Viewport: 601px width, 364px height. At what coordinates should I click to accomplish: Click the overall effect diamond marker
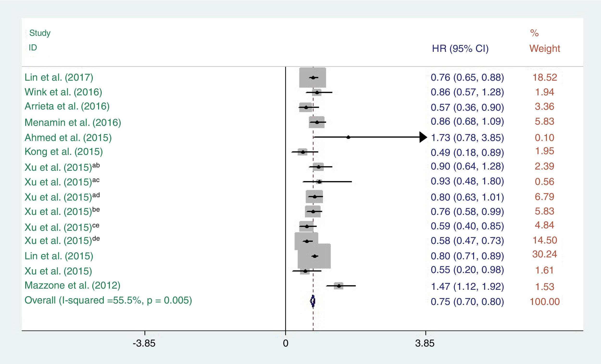click(313, 301)
